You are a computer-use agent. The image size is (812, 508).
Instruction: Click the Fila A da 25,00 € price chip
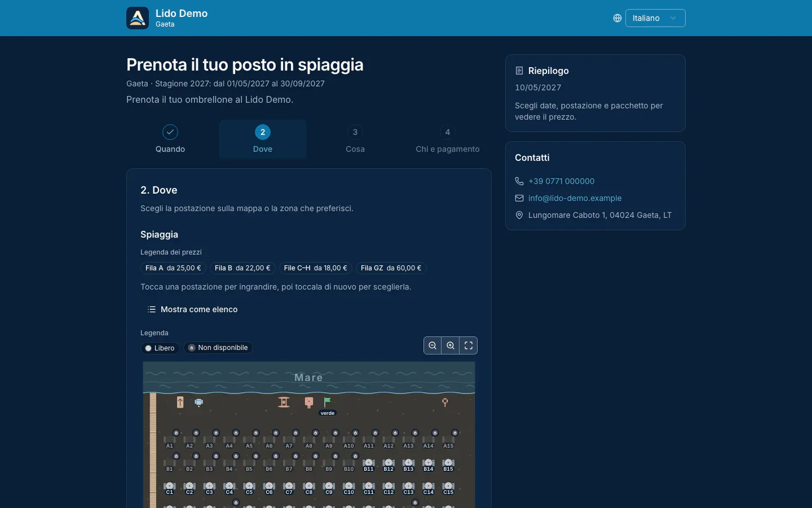pos(173,268)
